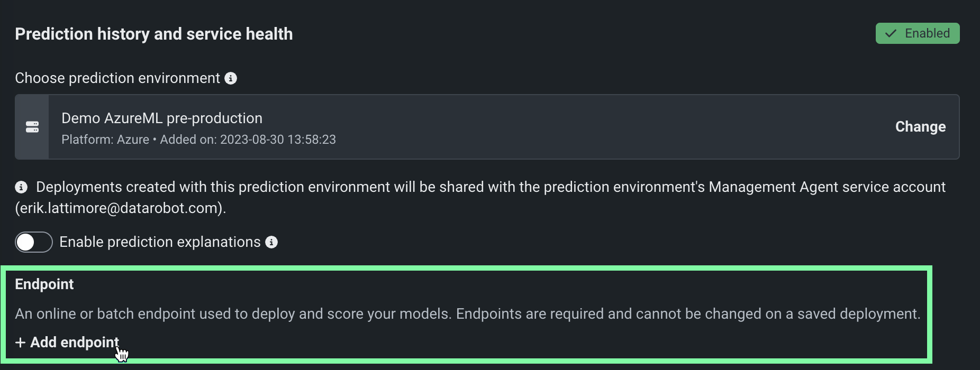The width and height of the screenshot is (980, 370).
Task: Select Demo AzureML pre-production environment title
Action: (x=162, y=118)
